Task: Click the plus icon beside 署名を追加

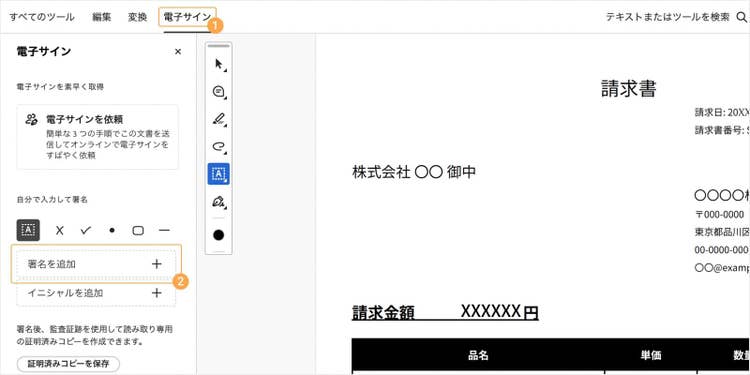Action: pyautogui.click(x=157, y=264)
